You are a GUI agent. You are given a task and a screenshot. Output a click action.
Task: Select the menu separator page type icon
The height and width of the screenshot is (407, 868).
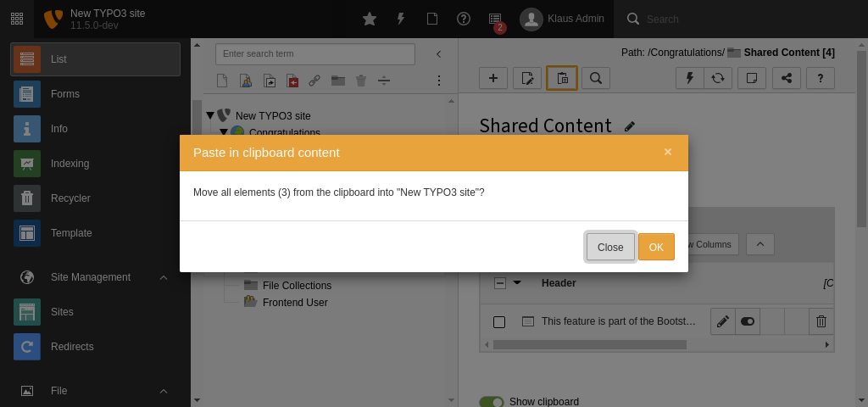(x=384, y=81)
